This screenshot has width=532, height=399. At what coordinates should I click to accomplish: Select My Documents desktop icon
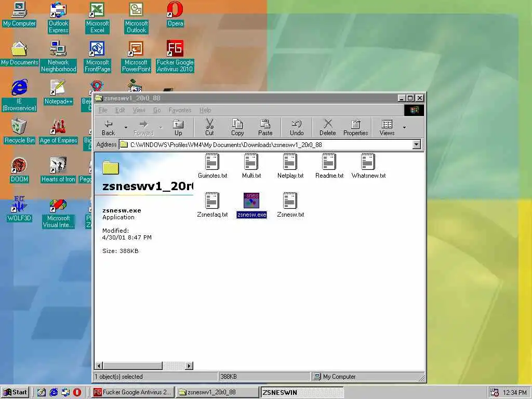[x=19, y=54]
